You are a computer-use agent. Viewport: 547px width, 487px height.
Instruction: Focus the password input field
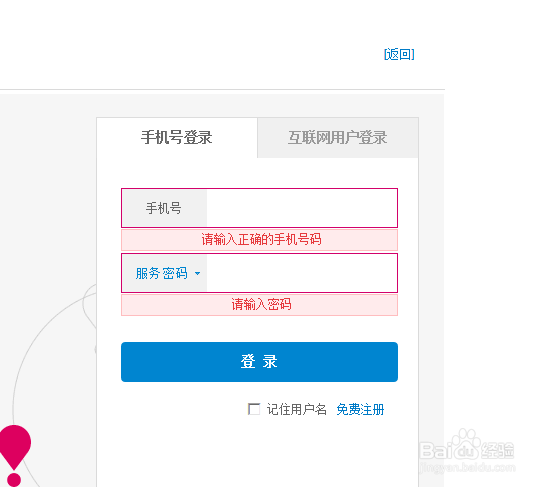(302, 273)
